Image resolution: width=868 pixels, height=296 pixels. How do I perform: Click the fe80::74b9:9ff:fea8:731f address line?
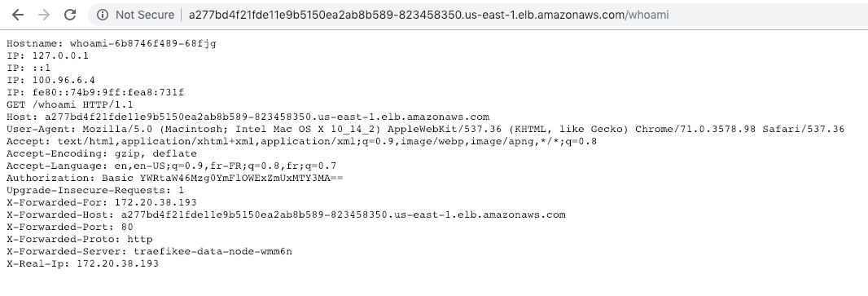tap(95, 92)
